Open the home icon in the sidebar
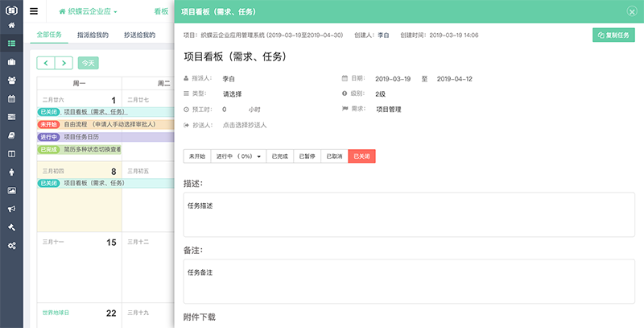 tap(11, 26)
